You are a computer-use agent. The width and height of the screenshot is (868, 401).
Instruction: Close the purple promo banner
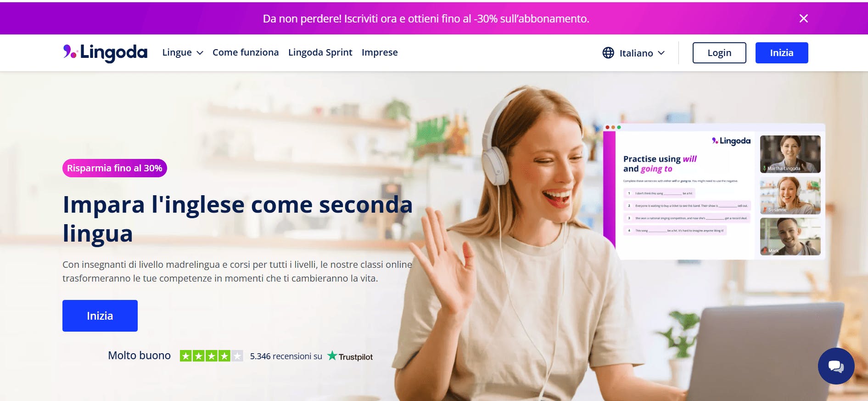(803, 18)
